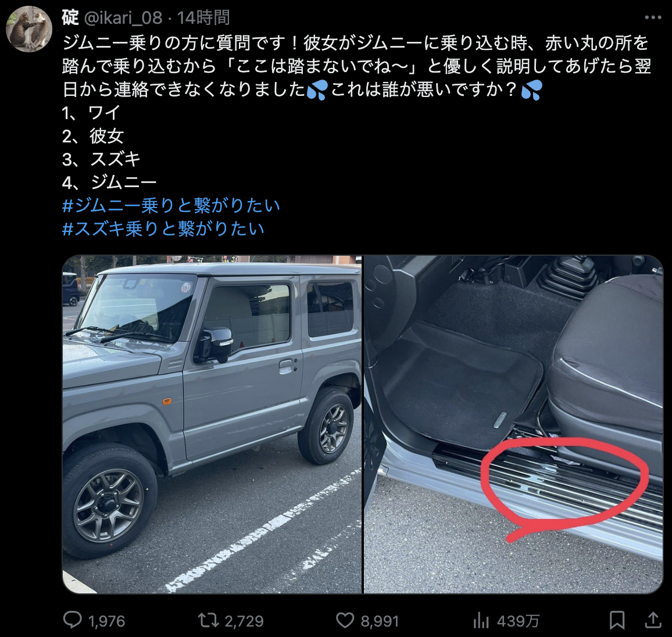
Task: Open the #ジムニー乗りと繋がりたい hashtag
Action: click(171, 206)
